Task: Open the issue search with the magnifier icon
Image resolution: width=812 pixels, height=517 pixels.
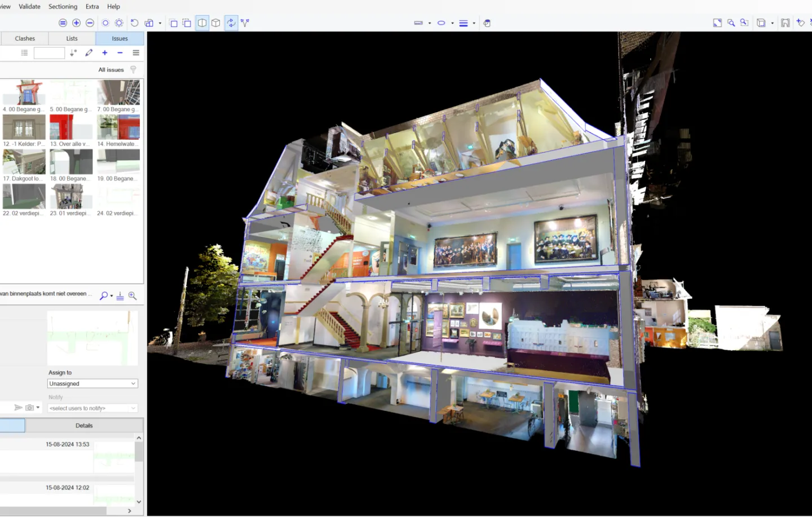Action: click(104, 295)
